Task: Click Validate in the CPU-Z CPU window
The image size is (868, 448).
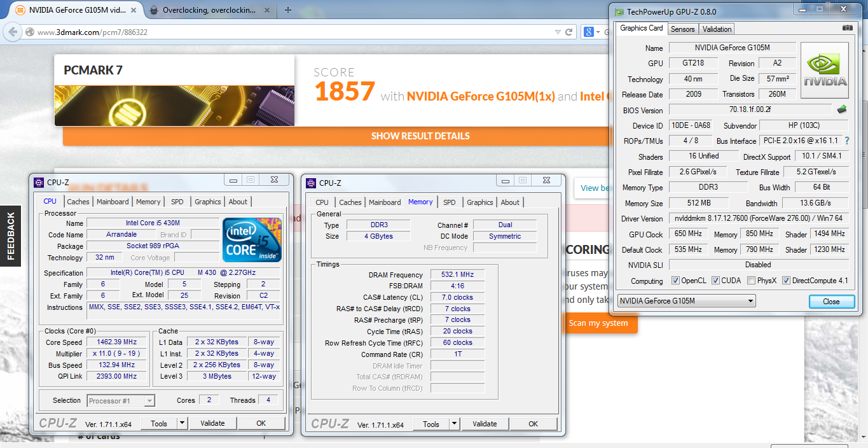Action: tap(212, 423)
